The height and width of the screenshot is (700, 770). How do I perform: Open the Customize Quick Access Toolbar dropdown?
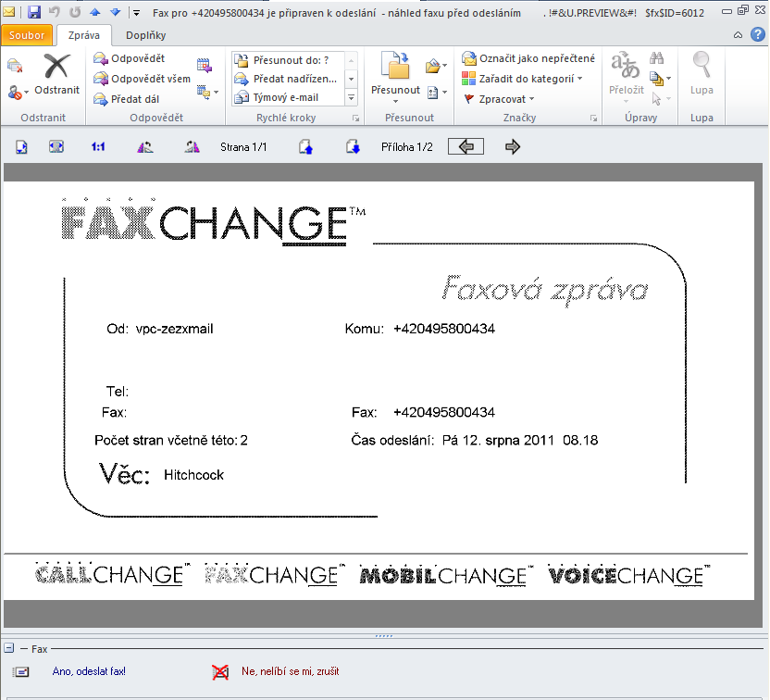click(x=137, y=13)
